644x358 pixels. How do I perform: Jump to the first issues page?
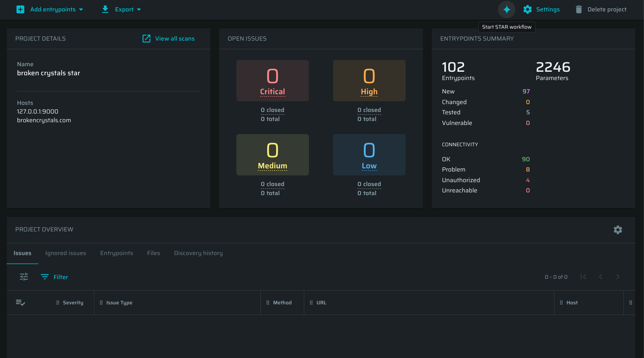coord(583,277)
